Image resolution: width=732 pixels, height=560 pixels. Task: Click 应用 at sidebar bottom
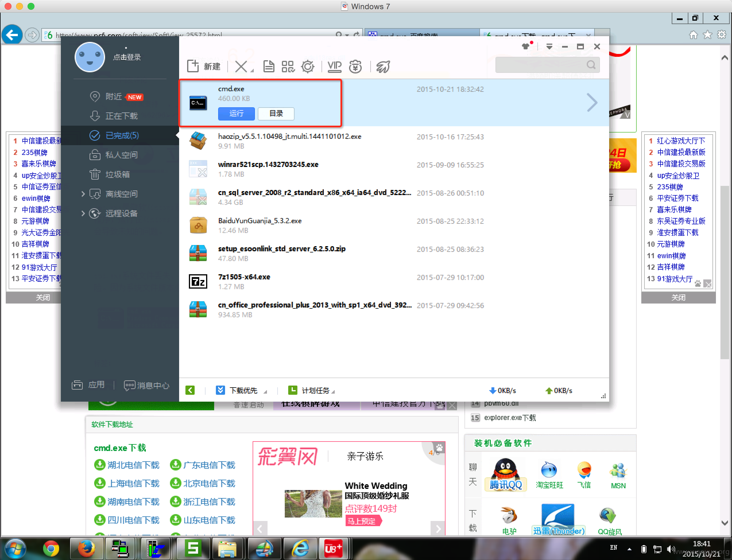point(89,385)
